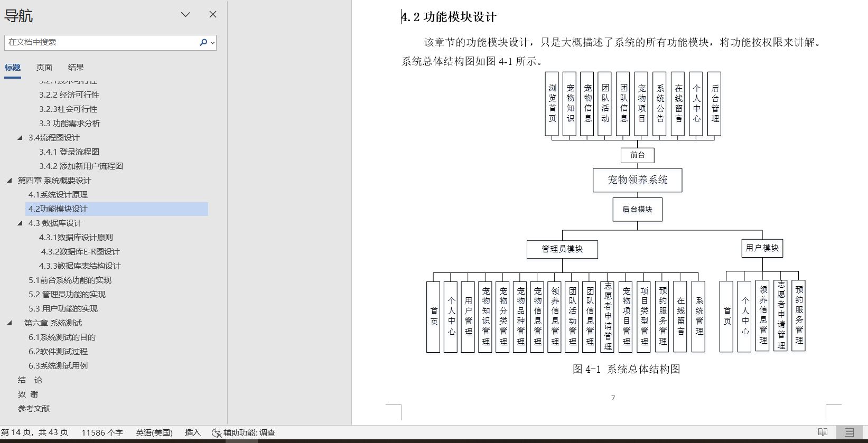The height and width of the screenshot is (443, 868).
Task: Go to heading 3.4.1 登录流程图
Action: [69, 152]
